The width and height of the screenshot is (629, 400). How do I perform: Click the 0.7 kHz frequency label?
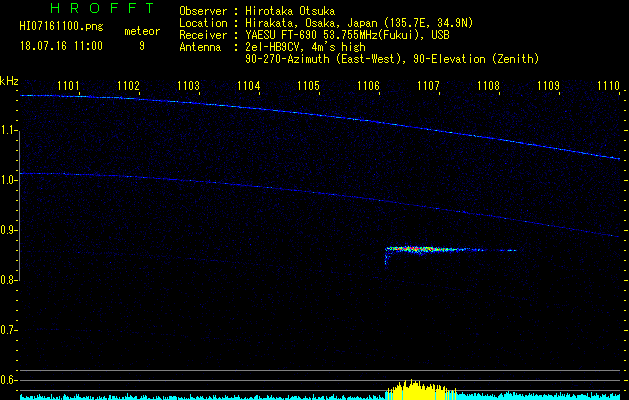[8, 330]
